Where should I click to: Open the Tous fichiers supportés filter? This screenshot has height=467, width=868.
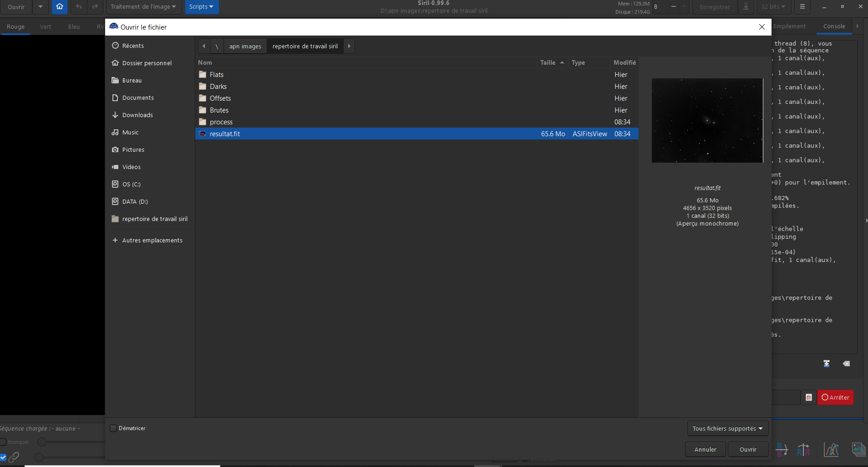point(727,428)
